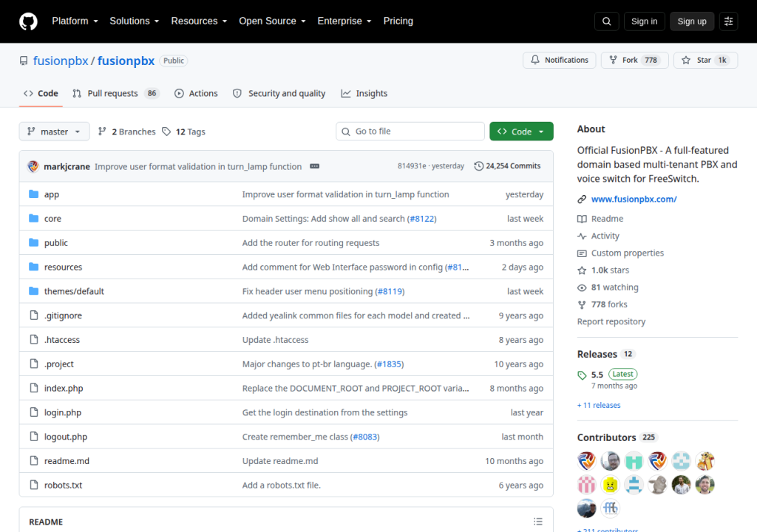Click the Report repository link

click(611, 321)
